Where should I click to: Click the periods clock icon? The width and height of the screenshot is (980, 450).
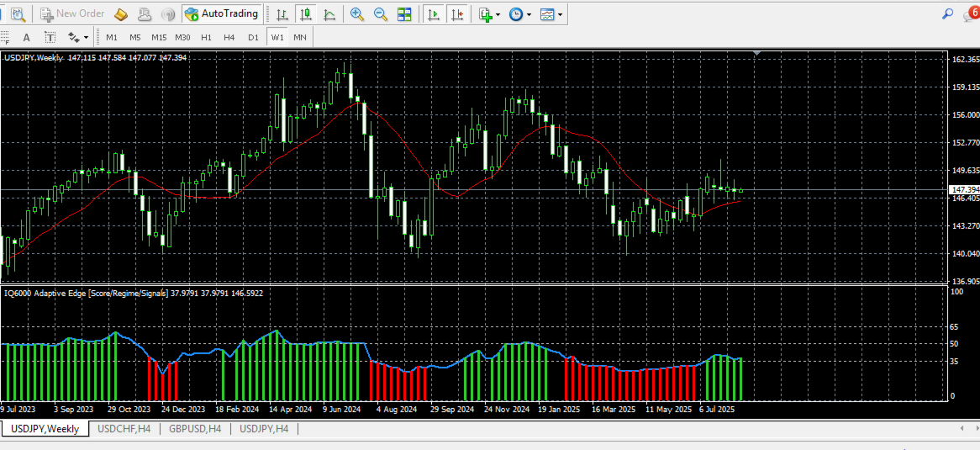[515, 13]
